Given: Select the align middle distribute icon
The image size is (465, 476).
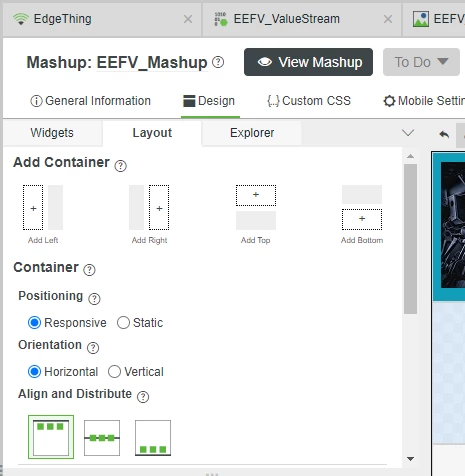Looking at the screenshot, I should point(102,438).
